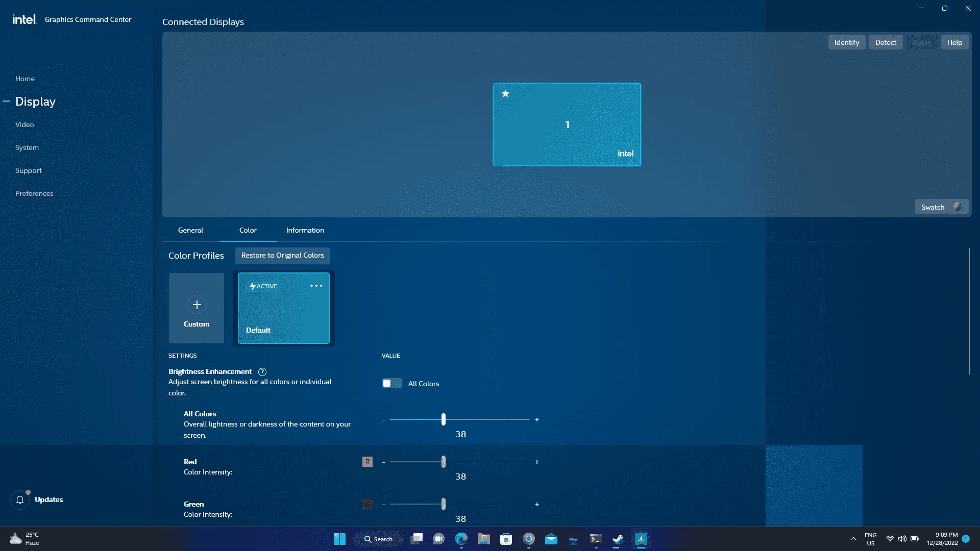Open File Explorer from taskbar
This screenshot has height=551, width=980.
pos(484,539)
